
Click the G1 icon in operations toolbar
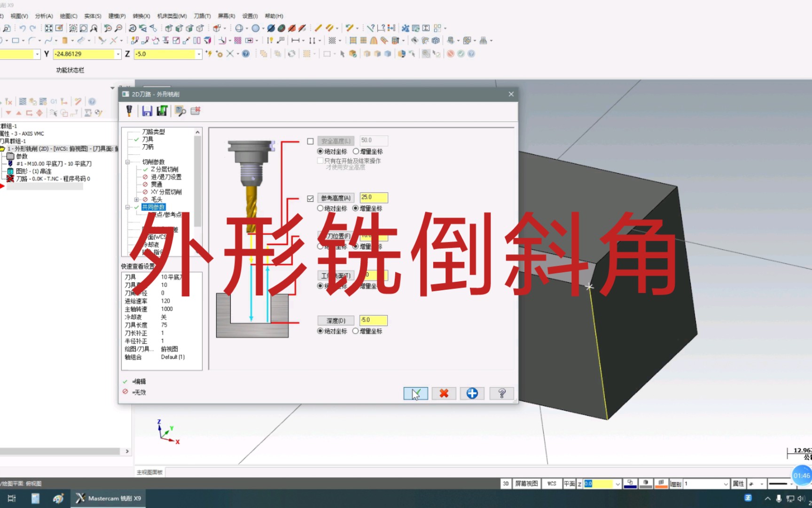click(54, 101)
